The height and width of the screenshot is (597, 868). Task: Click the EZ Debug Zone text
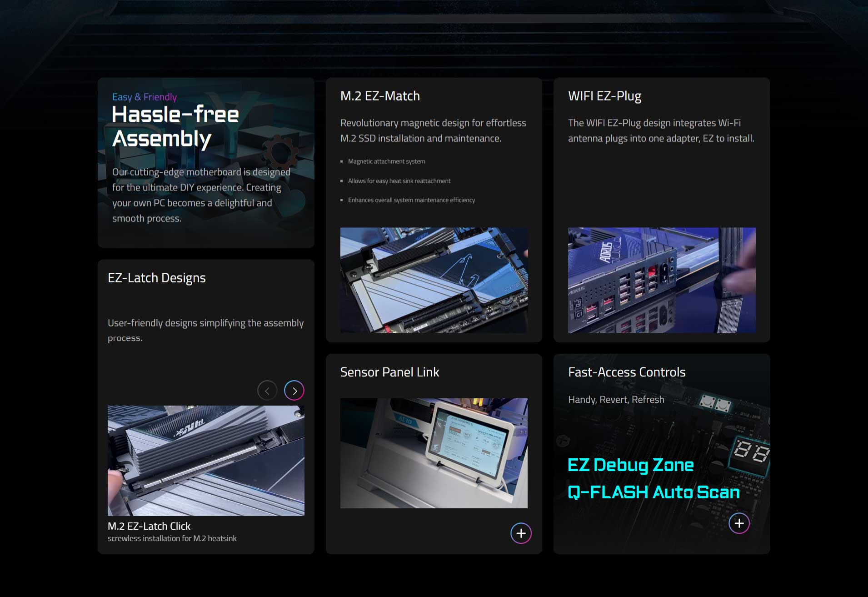(x=630, y=465)
